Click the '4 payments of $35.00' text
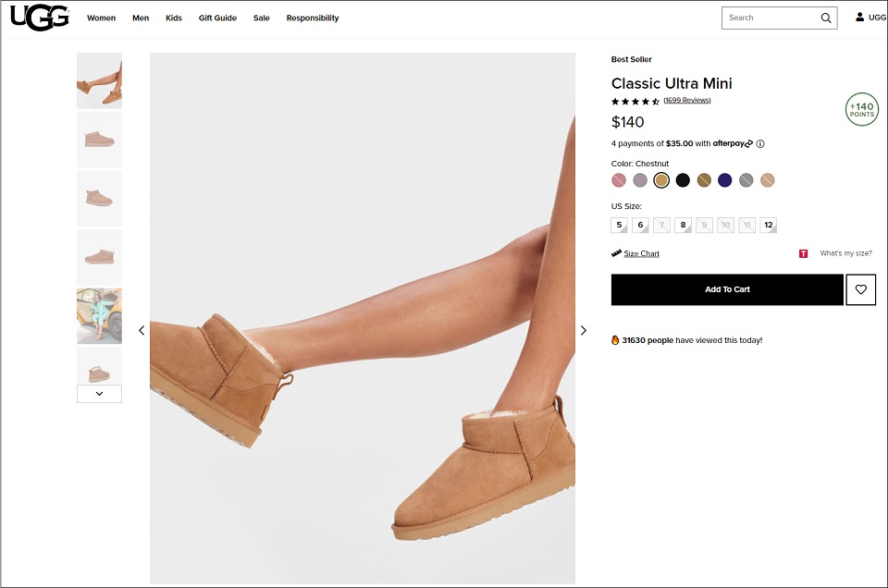The image size is (888, 588). [652, 143]
